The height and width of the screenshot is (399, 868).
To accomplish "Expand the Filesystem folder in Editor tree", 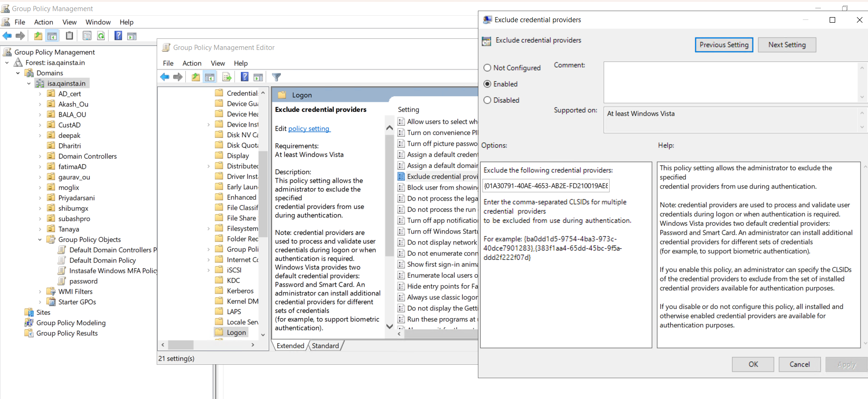I will click(x=208, y=228).
